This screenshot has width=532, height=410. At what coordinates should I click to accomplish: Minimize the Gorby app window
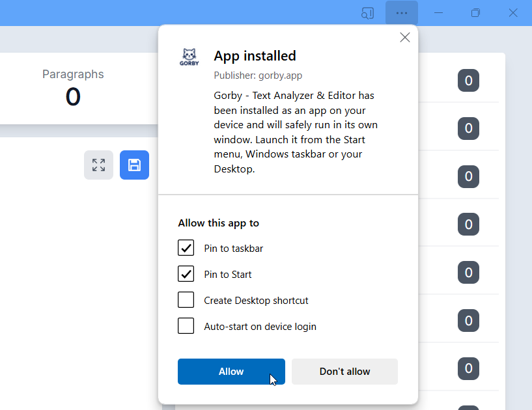pyautogui.click(x=439, y=13)
